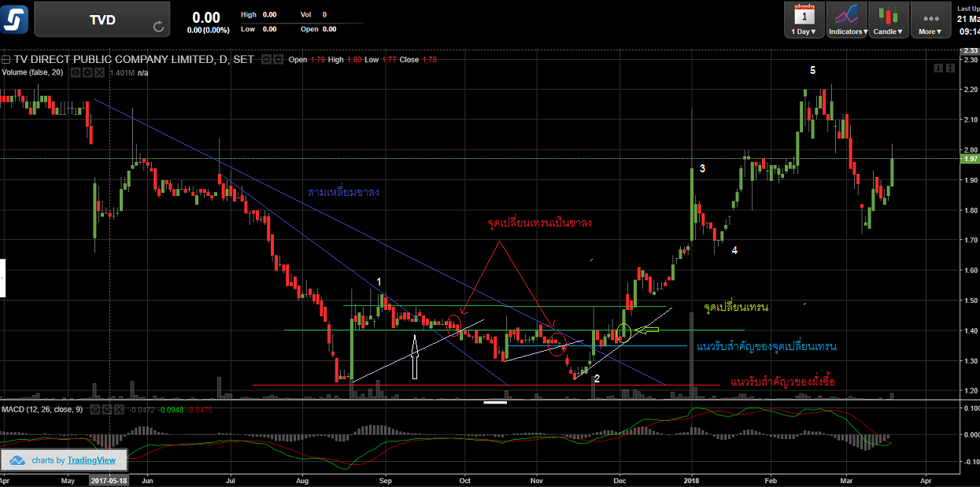Open Volume indicator settings gear

86,72
